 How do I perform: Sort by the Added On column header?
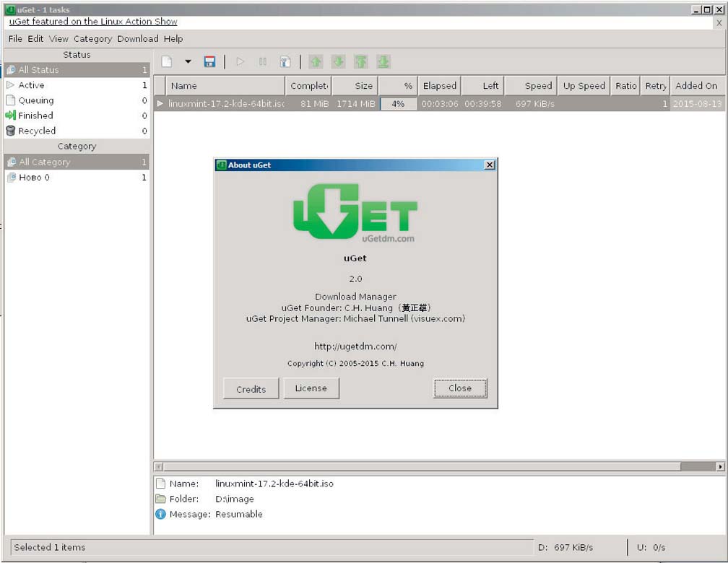point(698,86)
